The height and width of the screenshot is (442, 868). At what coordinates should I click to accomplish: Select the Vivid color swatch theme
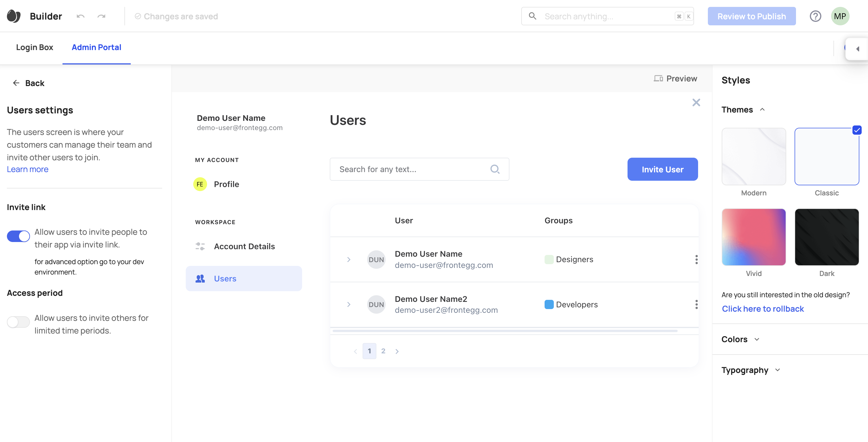753,237
